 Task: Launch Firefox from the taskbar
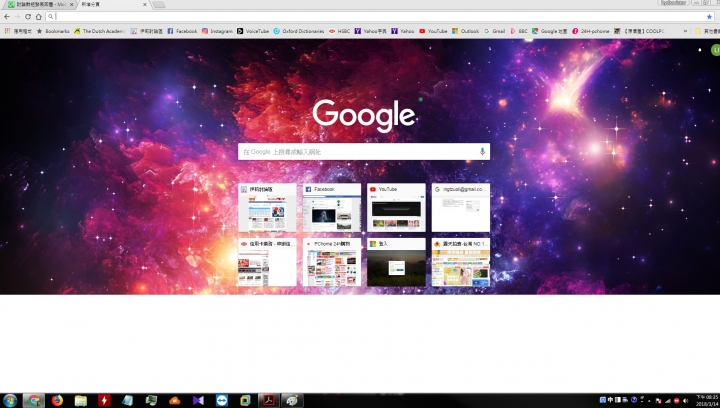click(x=57, y=400)
